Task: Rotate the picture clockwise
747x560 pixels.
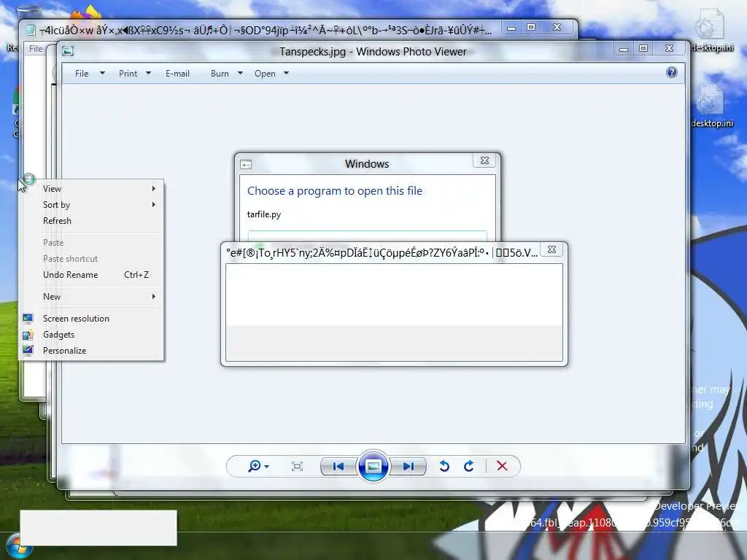Action: pos(469,466)
